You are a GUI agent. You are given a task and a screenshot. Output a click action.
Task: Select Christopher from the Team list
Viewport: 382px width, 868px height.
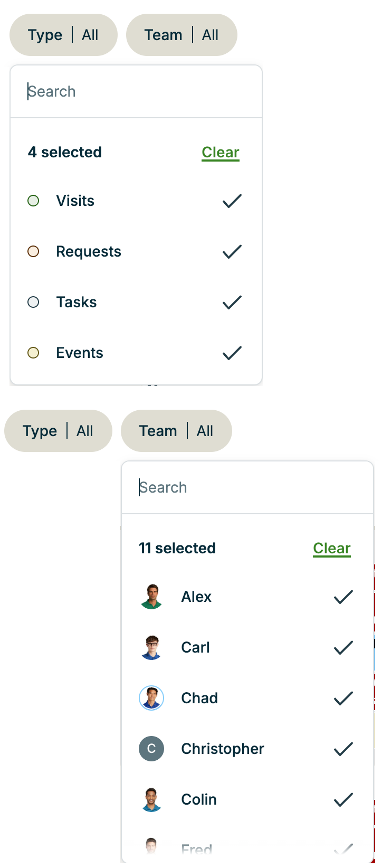pos(222,749)
